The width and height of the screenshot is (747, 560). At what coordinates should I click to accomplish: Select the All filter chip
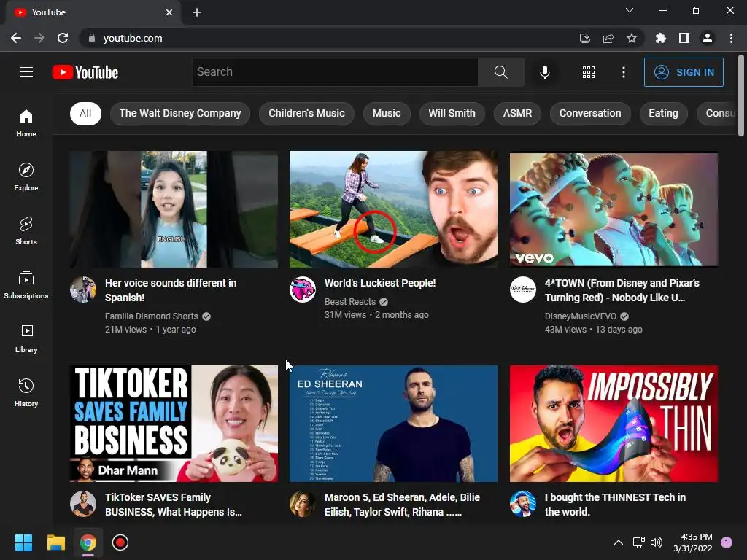point(85,113)
